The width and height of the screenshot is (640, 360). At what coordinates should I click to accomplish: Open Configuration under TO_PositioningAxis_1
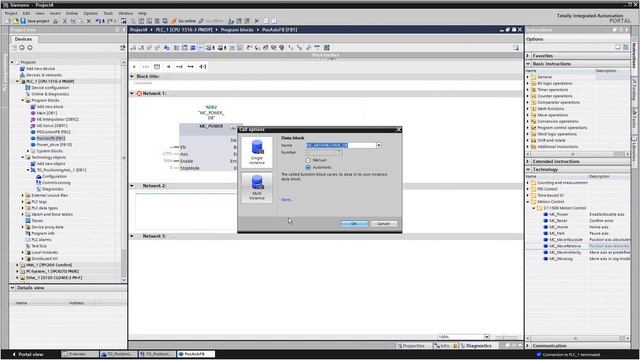(54, 176)
